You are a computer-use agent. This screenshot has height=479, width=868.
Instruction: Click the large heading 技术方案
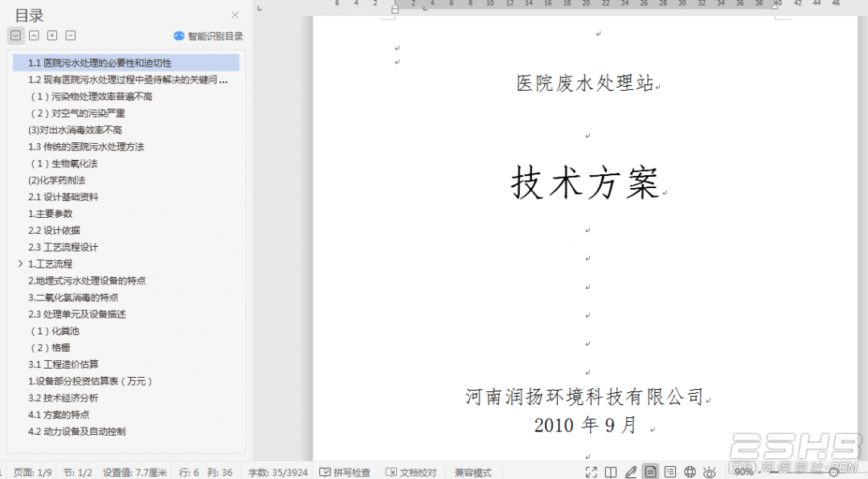585,182
